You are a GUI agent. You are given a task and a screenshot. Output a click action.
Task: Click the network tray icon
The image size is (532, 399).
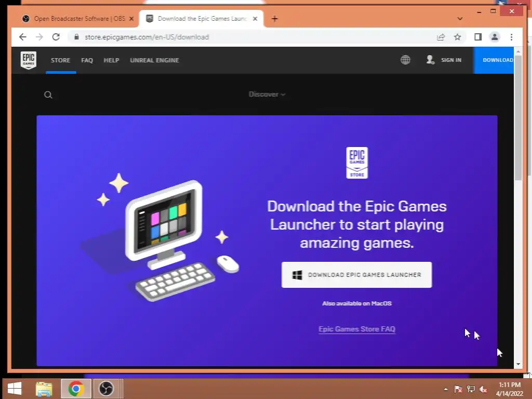click(x=471, y=389)
